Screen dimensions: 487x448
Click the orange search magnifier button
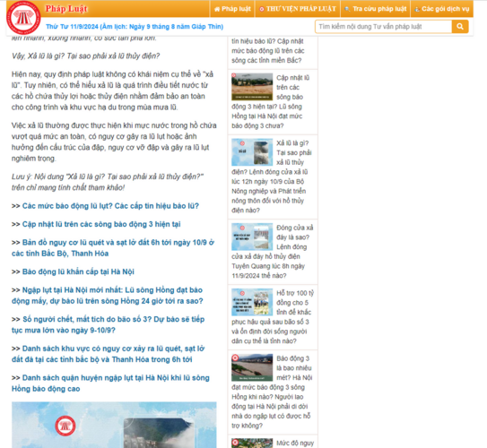460,27
